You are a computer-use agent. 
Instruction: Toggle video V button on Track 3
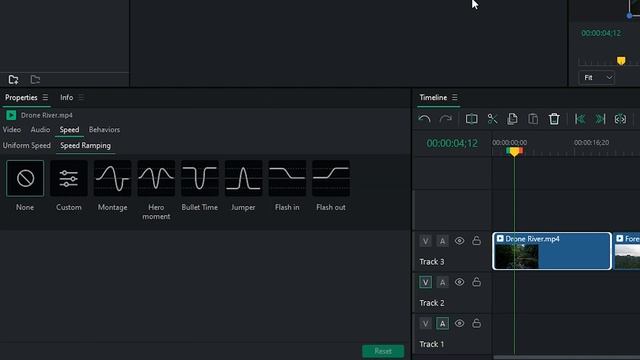[x=425, y=241]
